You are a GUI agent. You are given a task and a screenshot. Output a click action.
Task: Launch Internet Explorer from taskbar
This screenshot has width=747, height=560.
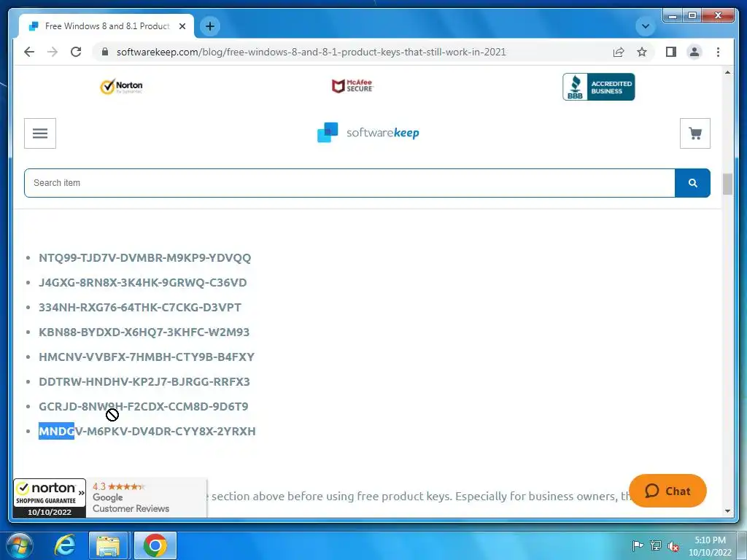(x=65, y=545)
